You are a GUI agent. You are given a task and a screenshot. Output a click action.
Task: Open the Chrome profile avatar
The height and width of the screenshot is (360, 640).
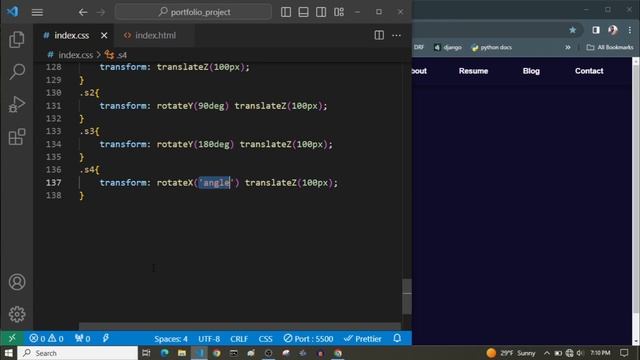coord(613,30)
